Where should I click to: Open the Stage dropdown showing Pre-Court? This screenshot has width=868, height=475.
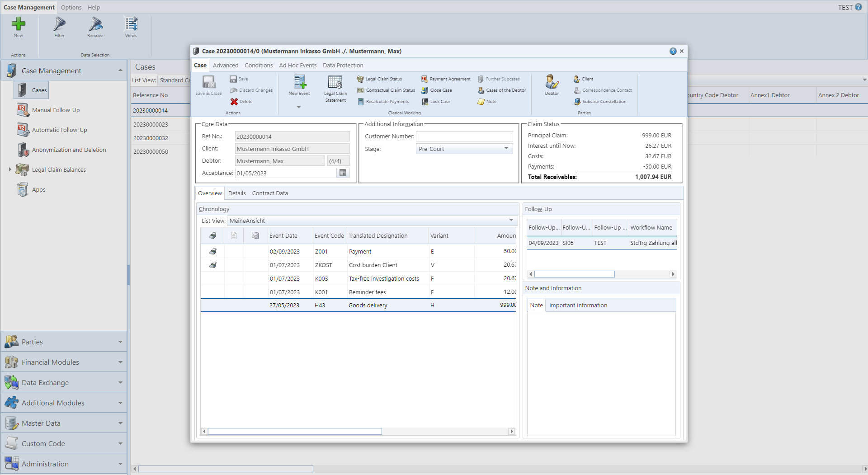(x=464, y=149)
